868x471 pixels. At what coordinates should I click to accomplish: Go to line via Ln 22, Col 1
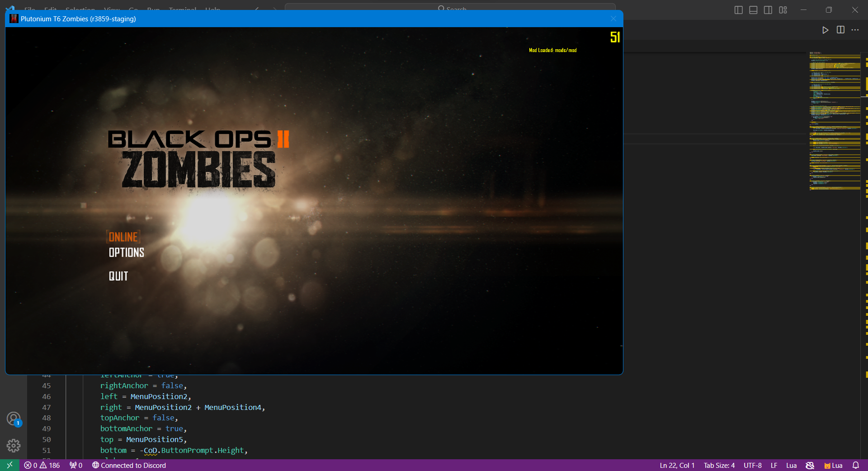pyautogui.click(x=677, y=465)
